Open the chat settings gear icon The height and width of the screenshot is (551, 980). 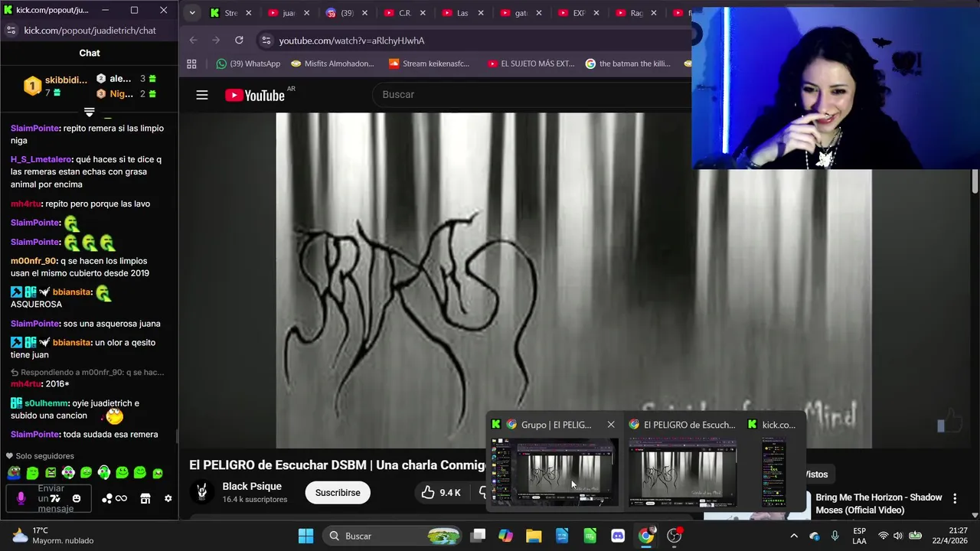(x=168, y=498)
